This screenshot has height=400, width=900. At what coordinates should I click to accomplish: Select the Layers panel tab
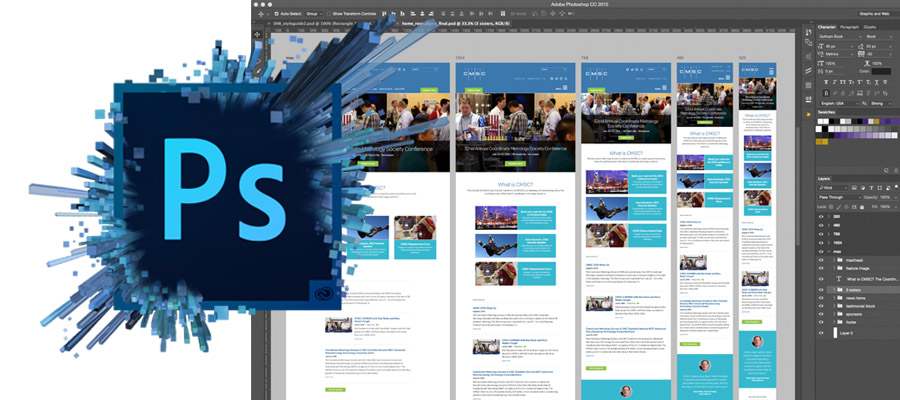point(824,178)
